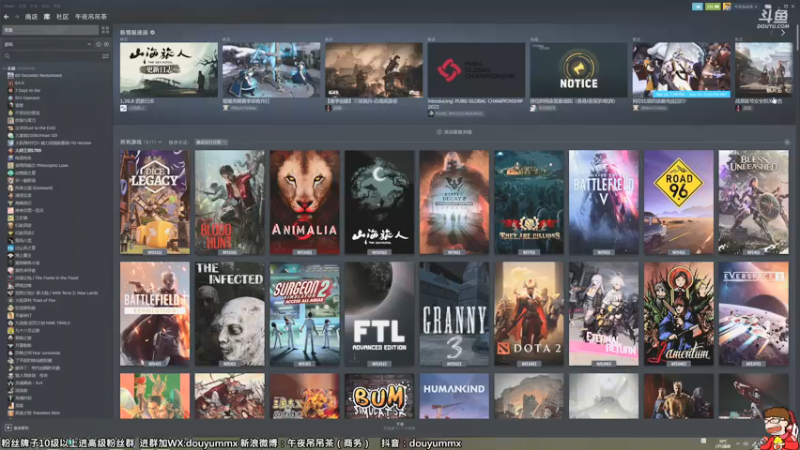Open the Granny 3 tile
800x450 pixels.
[x=454, y=314]
